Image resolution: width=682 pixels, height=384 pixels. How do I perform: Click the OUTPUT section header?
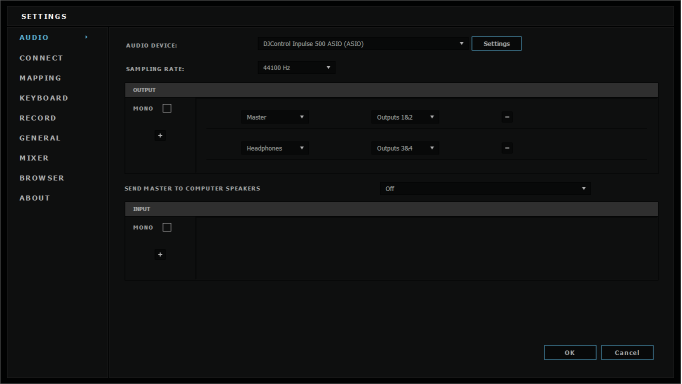point(391,90)
